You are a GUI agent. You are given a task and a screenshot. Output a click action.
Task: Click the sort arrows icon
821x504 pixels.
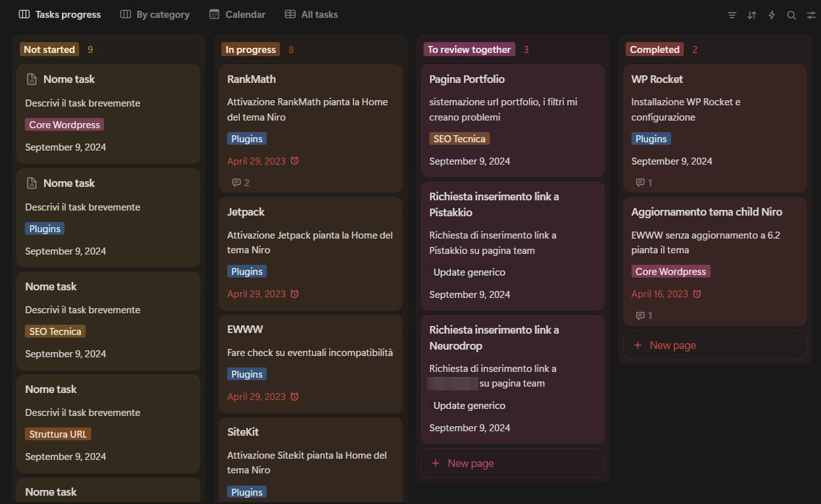752,15
